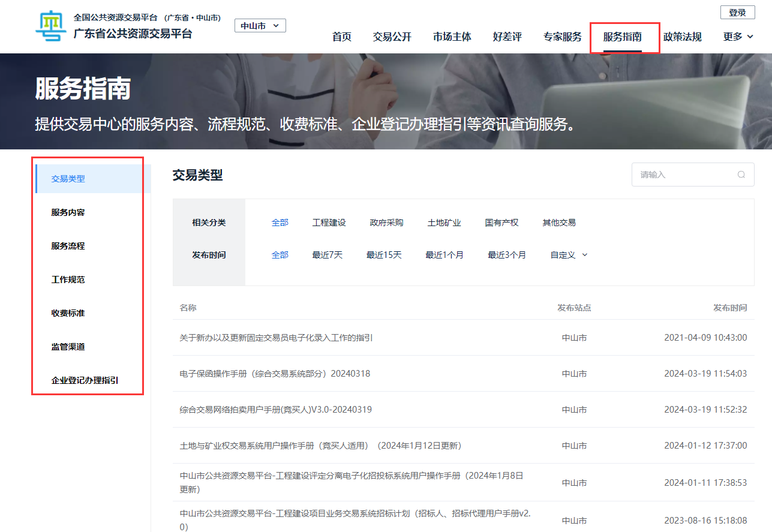Viewport: 772px width, 532px height.
Task: Filter by 政府采购 category
Action: [x=386, y=223]
